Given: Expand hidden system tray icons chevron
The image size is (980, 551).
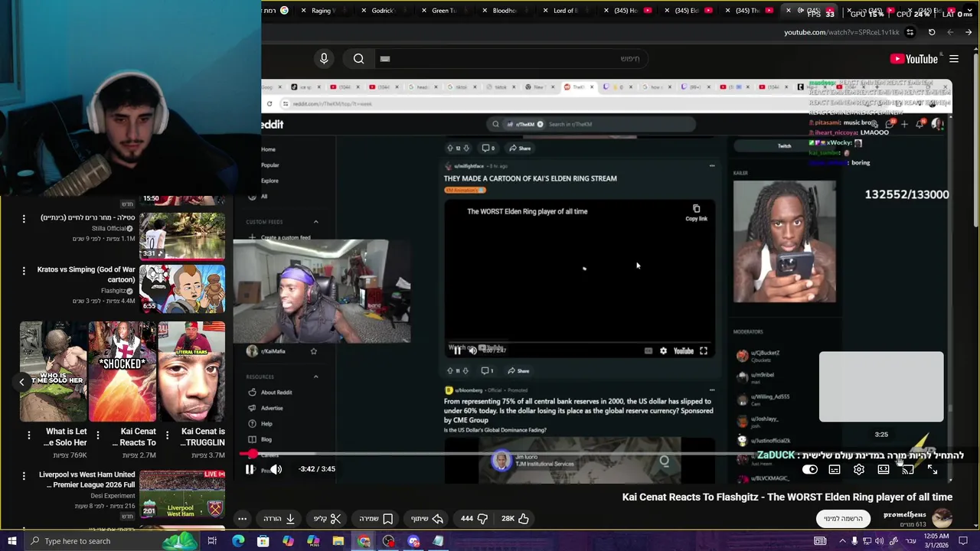Looking at the screenshot, I should (x=841, y=541).
